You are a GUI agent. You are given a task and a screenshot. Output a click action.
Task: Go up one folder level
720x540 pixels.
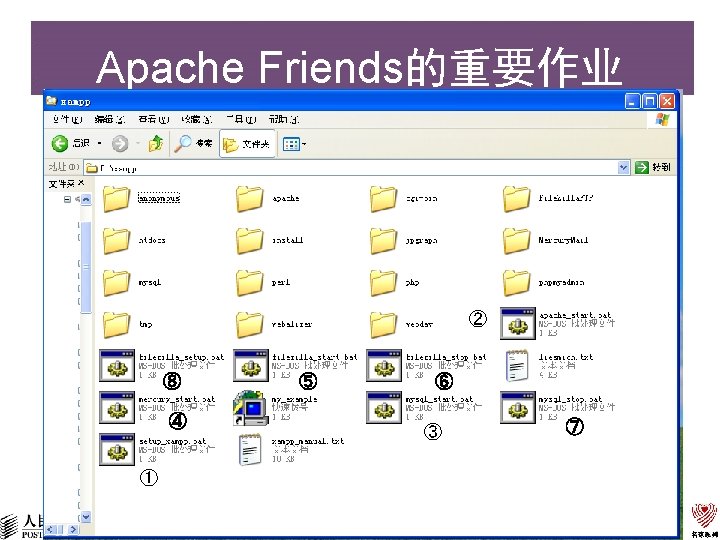point(156,144)
